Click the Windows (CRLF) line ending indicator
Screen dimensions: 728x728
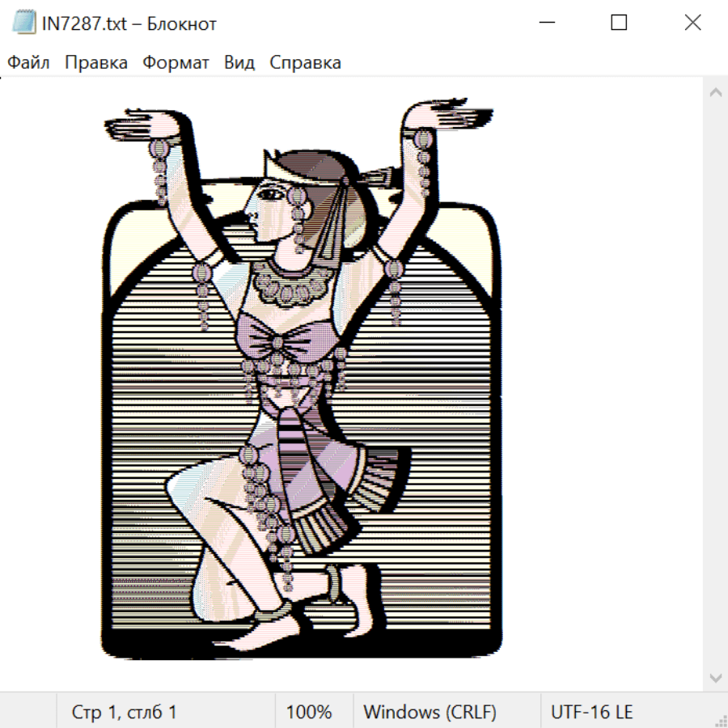[430, 713]
